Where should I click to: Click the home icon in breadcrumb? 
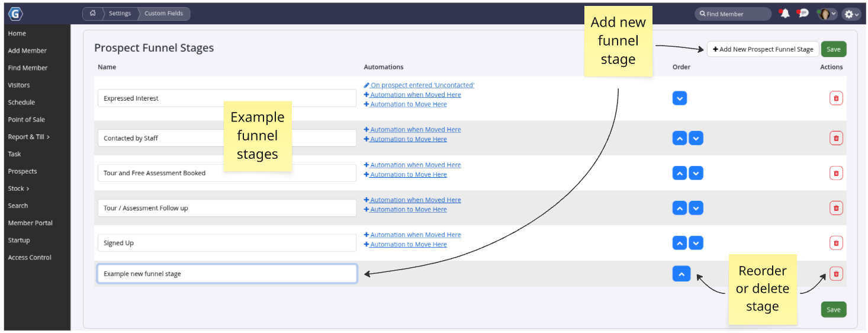pos(92,14)
